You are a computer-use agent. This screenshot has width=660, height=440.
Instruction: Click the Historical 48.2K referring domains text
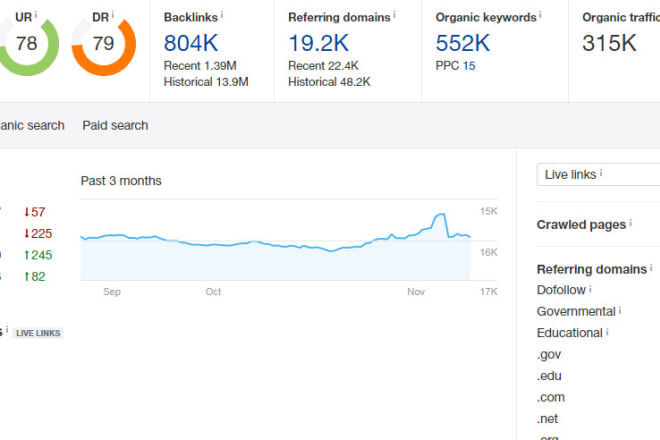(329, 82)
